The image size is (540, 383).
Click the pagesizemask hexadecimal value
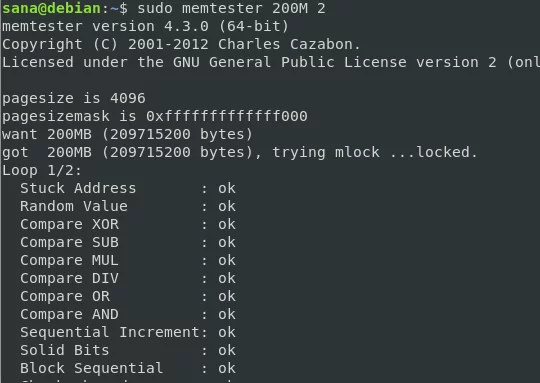(227, 116)
